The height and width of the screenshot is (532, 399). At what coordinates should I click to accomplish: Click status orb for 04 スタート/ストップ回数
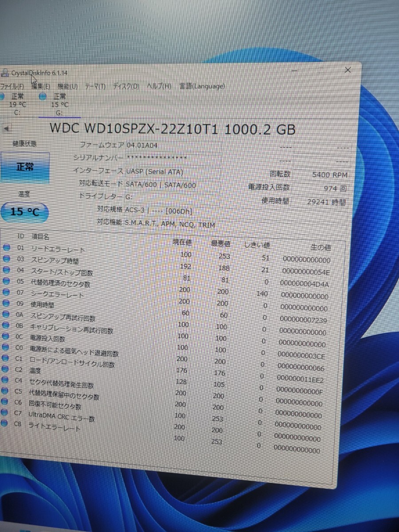[x=6, y=270]
